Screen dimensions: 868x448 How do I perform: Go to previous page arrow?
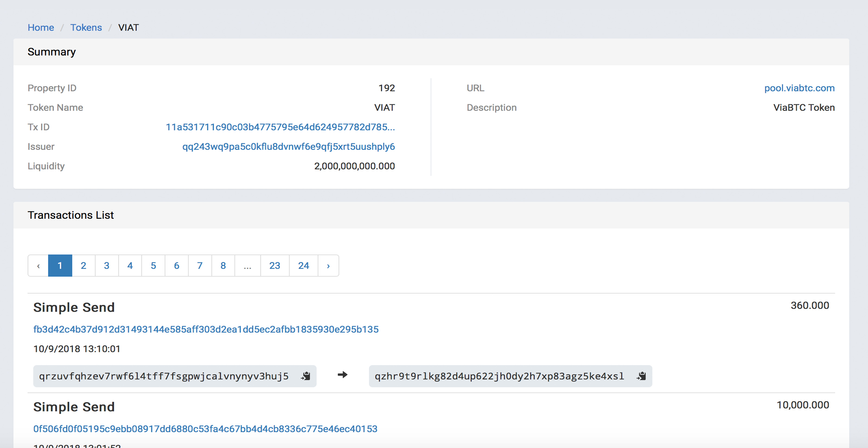click(x=38, y=266)
